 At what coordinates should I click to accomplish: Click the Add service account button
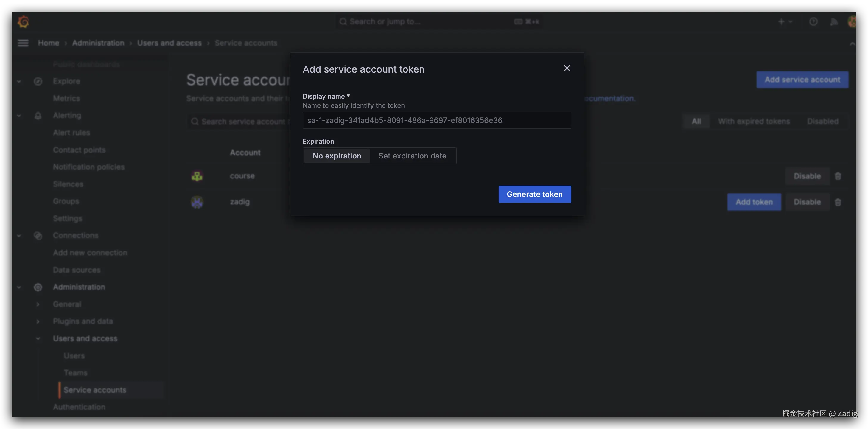pos(802,80)
